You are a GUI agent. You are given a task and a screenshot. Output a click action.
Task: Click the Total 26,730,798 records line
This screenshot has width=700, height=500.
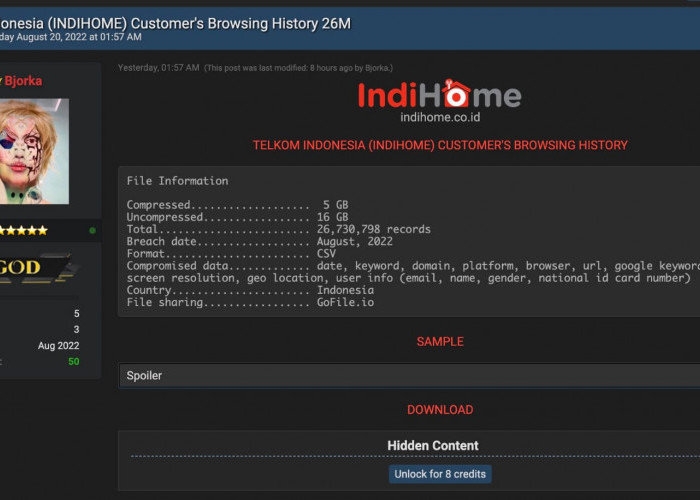tap(279, 229)
